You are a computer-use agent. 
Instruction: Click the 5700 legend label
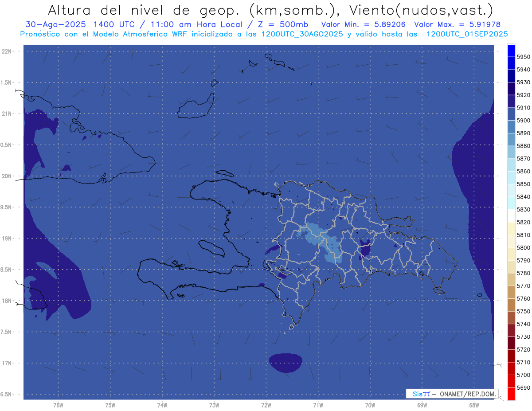(523, 375)
